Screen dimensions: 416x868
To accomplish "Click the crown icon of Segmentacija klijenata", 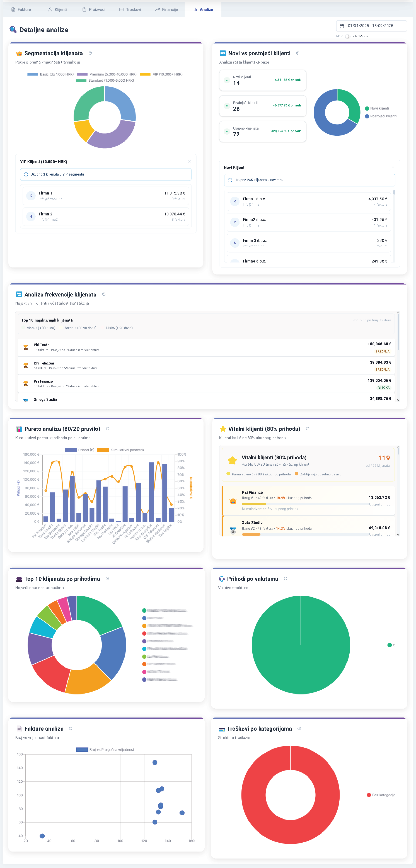I will pos(19,53).
